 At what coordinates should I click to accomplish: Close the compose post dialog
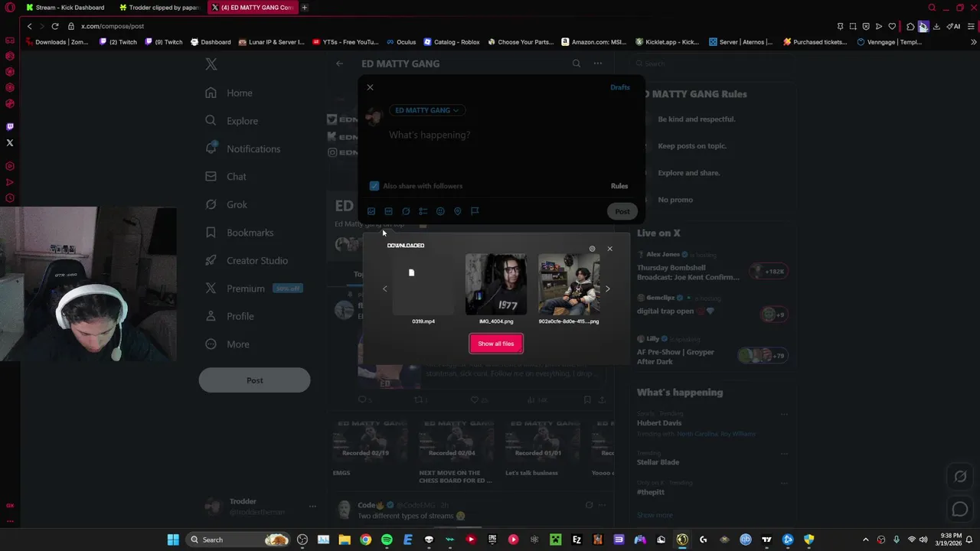370,87
